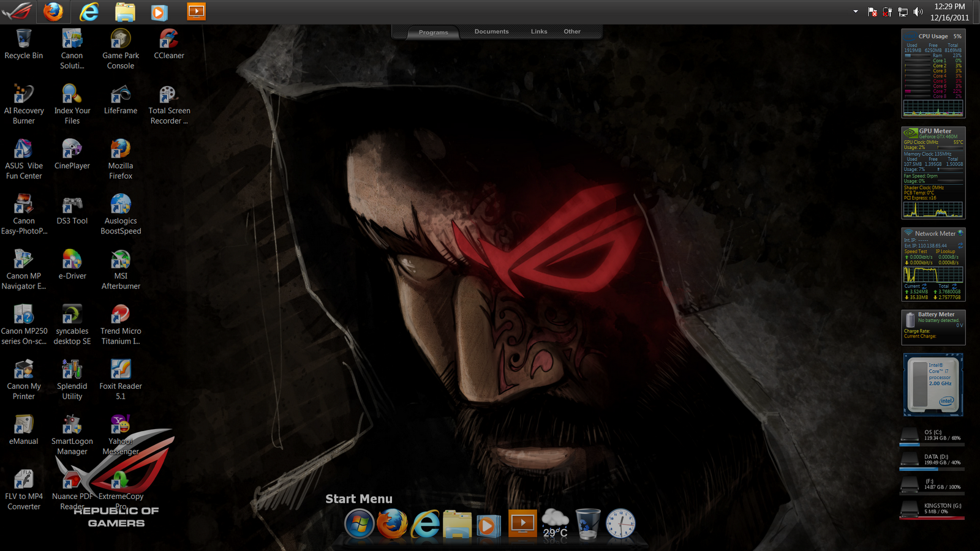Screen dimensions: 980x551
Task: Launch Auslogics BoostSpeed shortcut
Action: click(121, 214)
